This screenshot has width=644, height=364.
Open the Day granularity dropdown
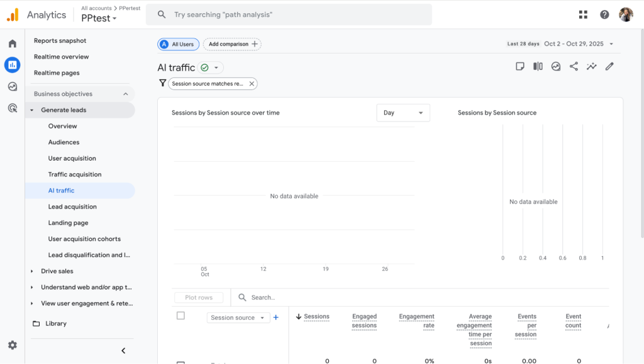[x=403, y=113]
